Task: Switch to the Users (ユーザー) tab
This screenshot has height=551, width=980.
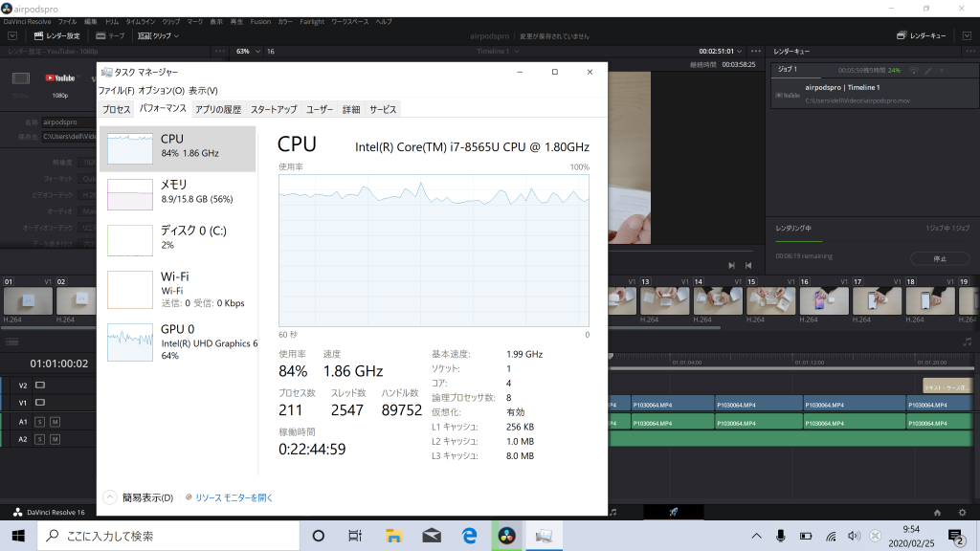Action: click(320, 109)
